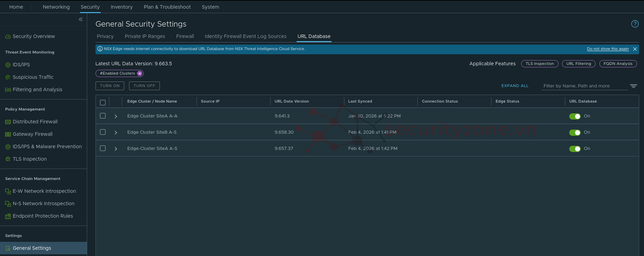Expand the Edge-Cluster SiteA A-S row

[x=116, y=149]
